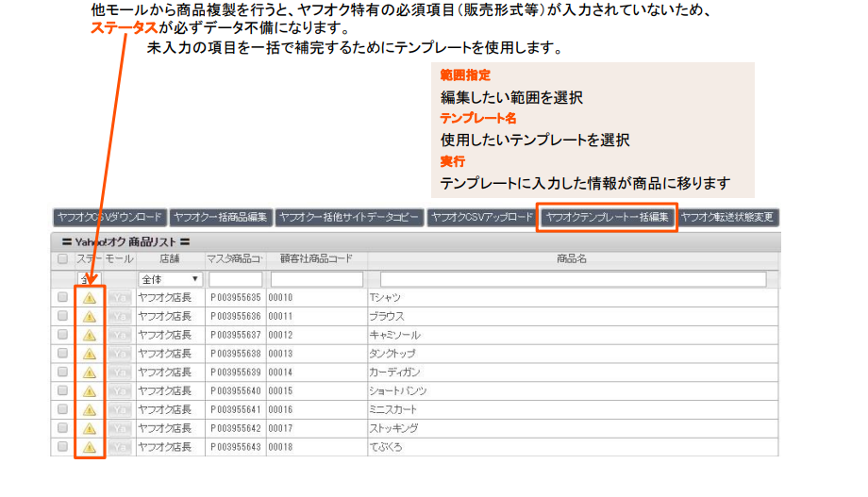
Task: Check the box for ショートパンツ row
Action: (62, 390)
